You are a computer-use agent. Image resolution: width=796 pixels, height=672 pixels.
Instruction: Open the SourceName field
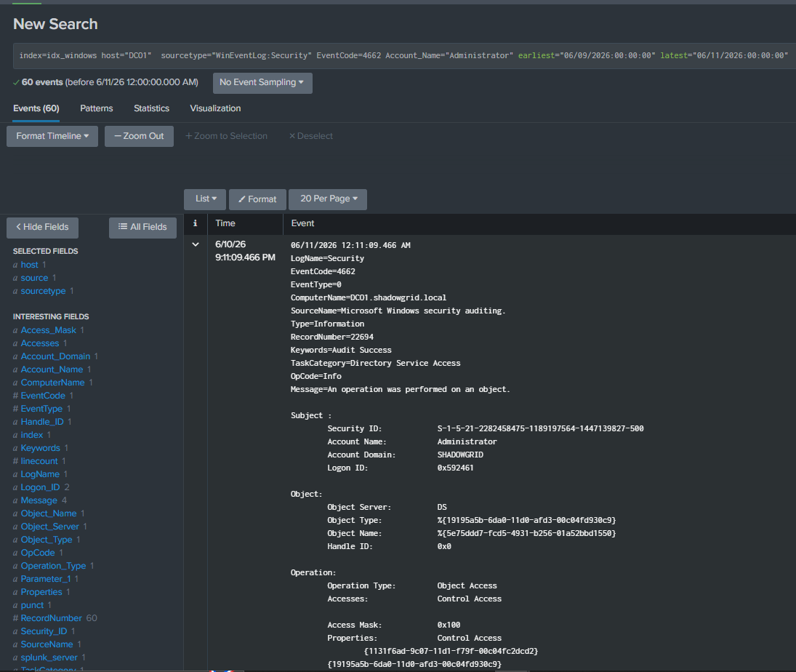point(47,644)
